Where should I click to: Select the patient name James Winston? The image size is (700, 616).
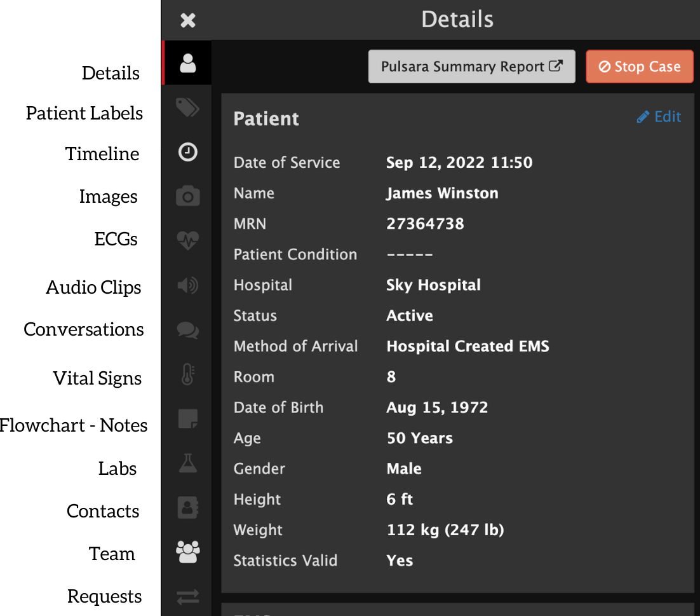[442, 193]
